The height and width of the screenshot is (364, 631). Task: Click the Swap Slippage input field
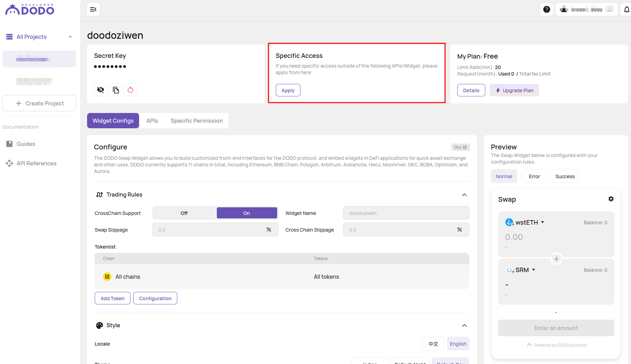tap(215, 229)
